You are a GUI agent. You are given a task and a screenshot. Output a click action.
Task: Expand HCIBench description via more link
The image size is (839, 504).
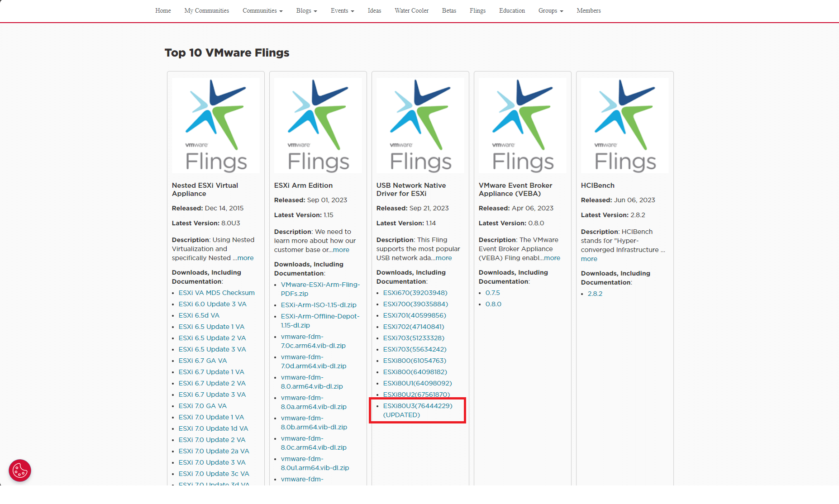(589, 259)
